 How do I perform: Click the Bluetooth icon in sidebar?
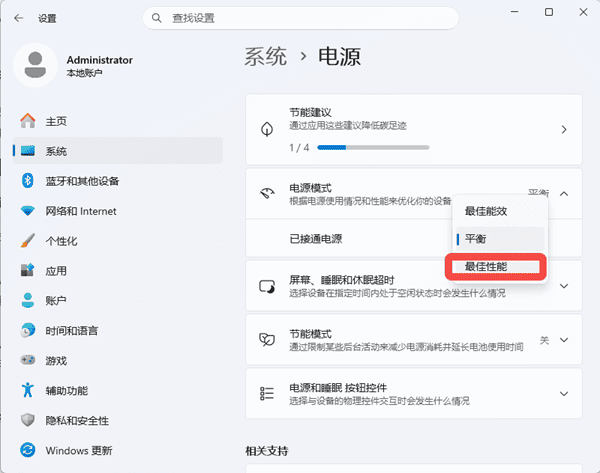tap(28, 181)
